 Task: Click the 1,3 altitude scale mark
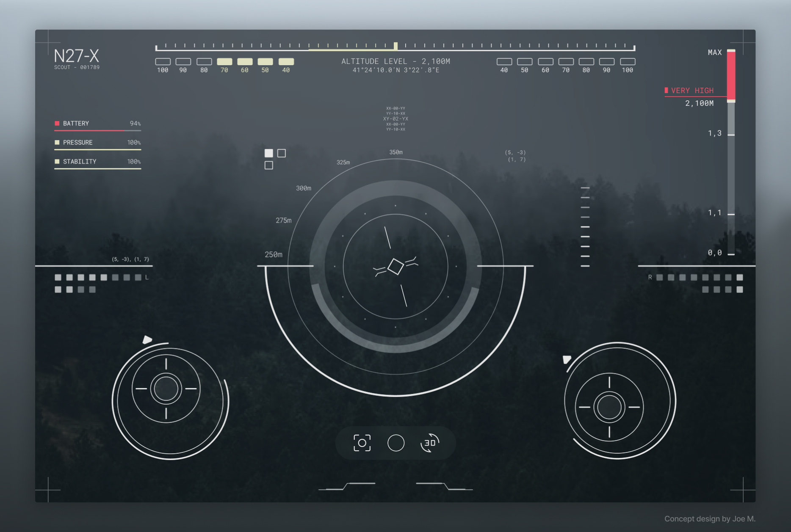(x=715, y=133)
